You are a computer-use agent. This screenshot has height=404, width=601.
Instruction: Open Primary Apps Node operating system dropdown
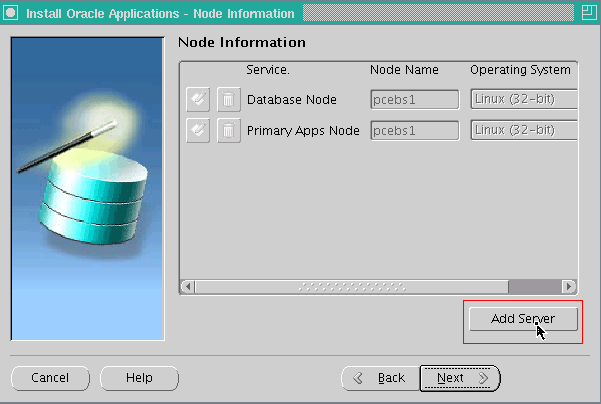(524, 130)
